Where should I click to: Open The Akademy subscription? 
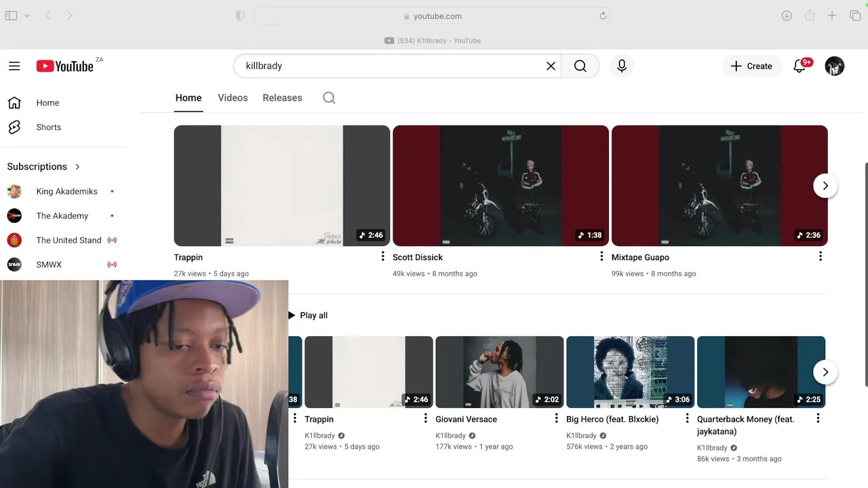tap(64, 216)
